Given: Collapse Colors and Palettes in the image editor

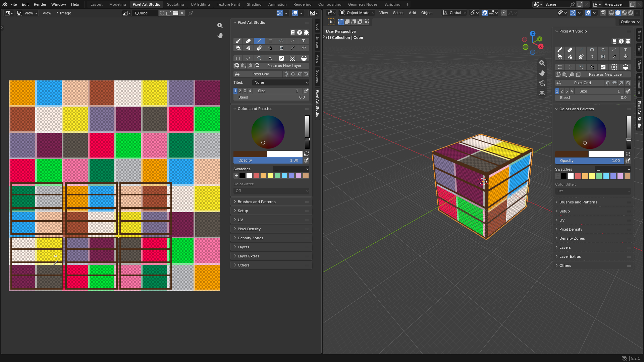Looking at the screenshot, I should click(271, 109).
